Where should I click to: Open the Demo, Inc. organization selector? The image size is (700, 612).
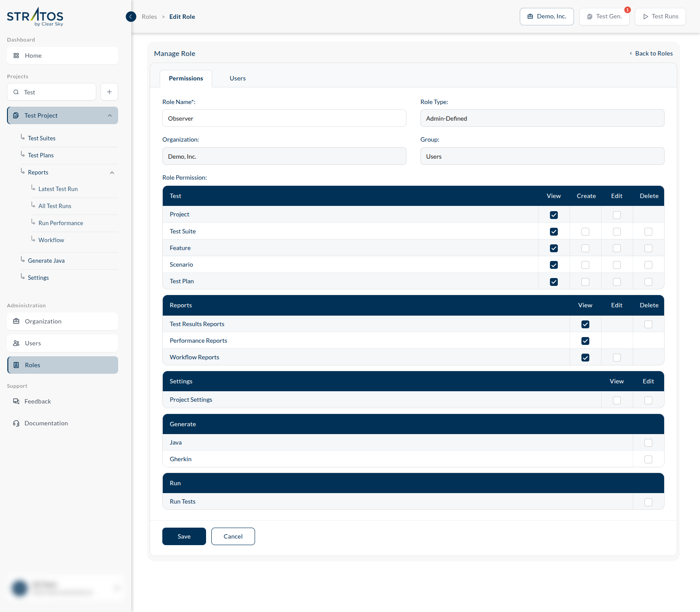coord(547,17)
